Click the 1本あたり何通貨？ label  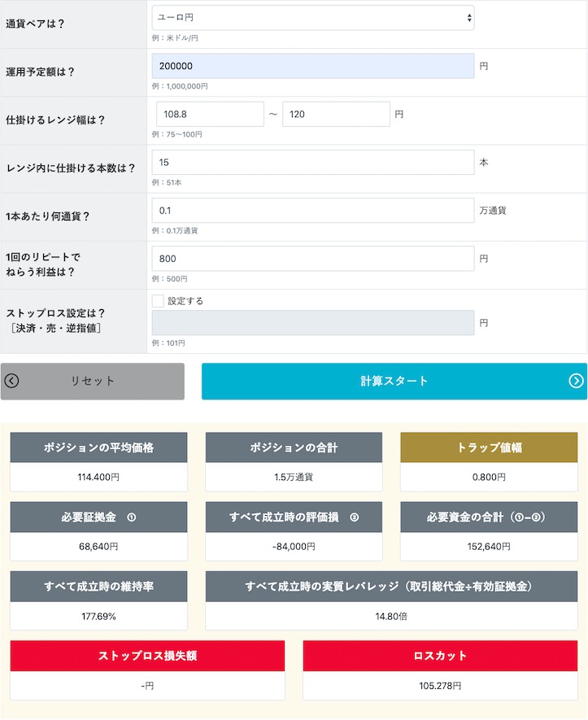point(47,216)
